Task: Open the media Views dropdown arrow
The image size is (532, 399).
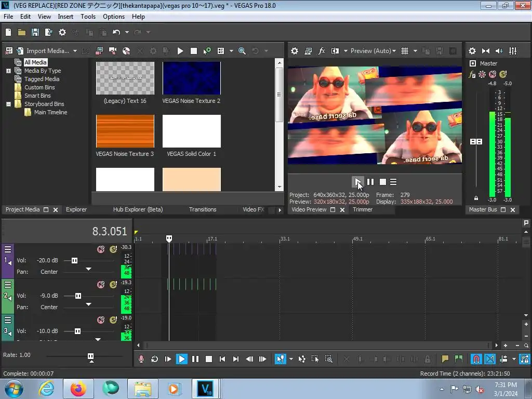Action: pyautogui.click(x=231, y=51)
